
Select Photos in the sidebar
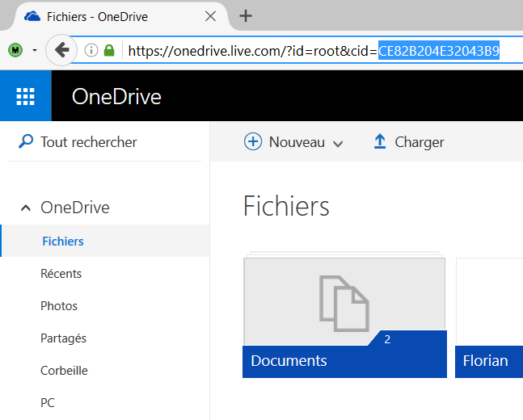(x=59, y=306)
